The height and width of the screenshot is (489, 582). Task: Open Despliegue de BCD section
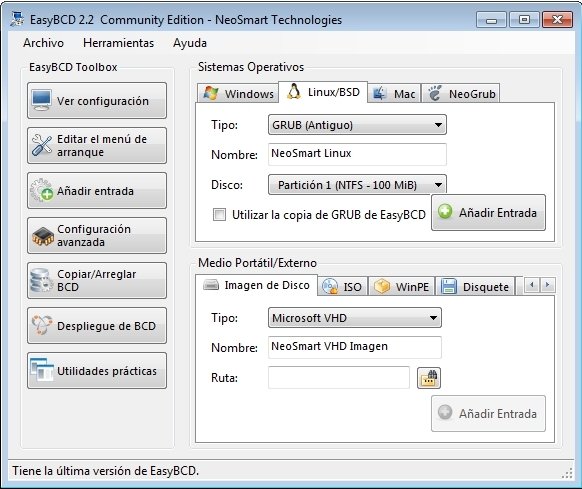coord(97,325)
